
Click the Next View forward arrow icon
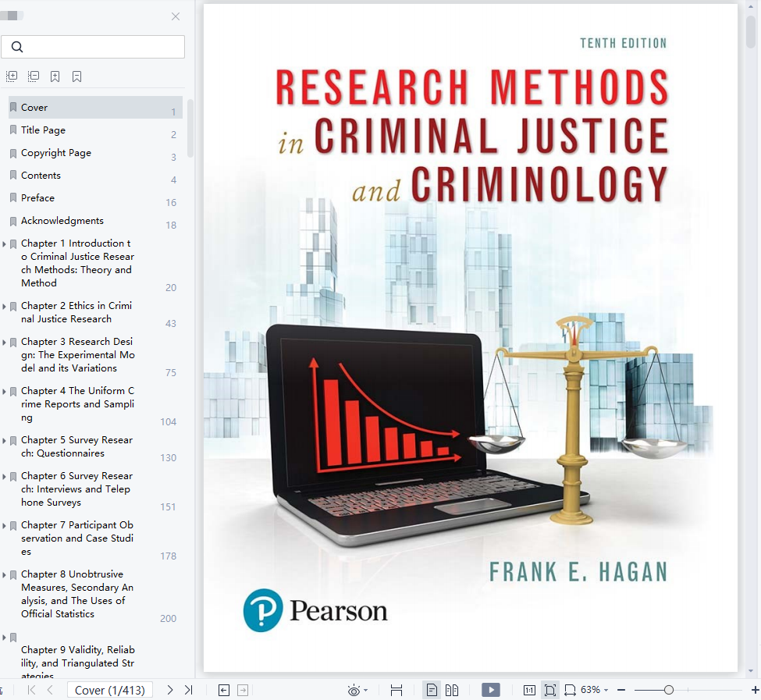pos(243,690)
